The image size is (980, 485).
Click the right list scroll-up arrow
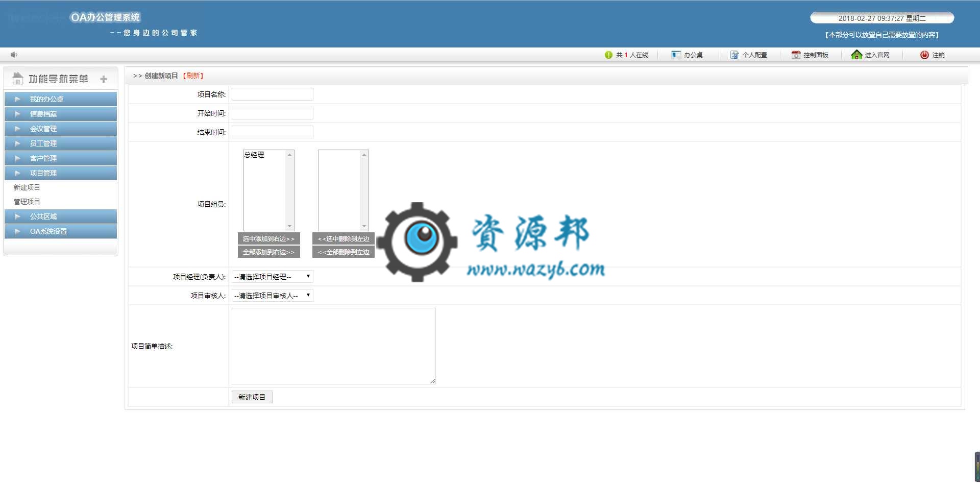tap(364, 155)
